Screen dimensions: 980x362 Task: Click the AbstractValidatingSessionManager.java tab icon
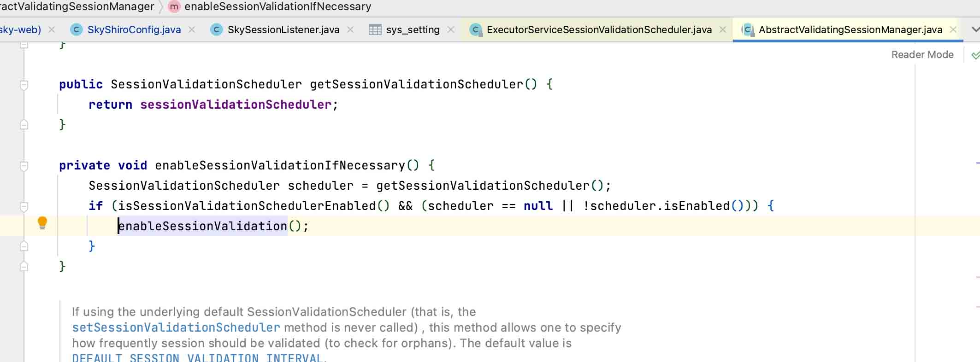pyautogui.click(x=748, y=30)
